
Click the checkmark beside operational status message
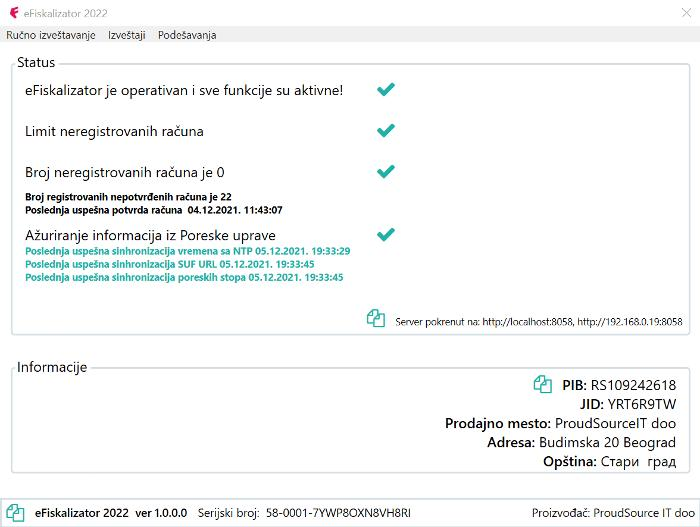tap(386, 89)
